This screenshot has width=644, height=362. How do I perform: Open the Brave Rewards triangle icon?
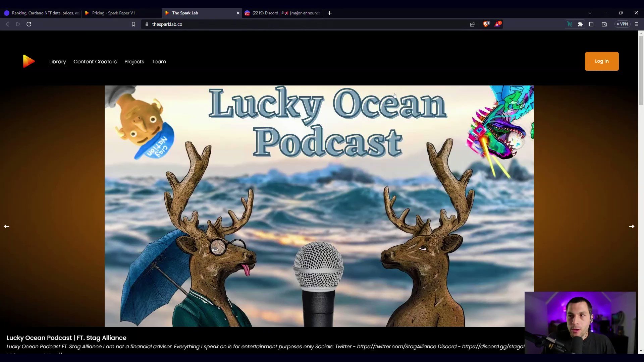pyautogui.click(x=497, y=24)
